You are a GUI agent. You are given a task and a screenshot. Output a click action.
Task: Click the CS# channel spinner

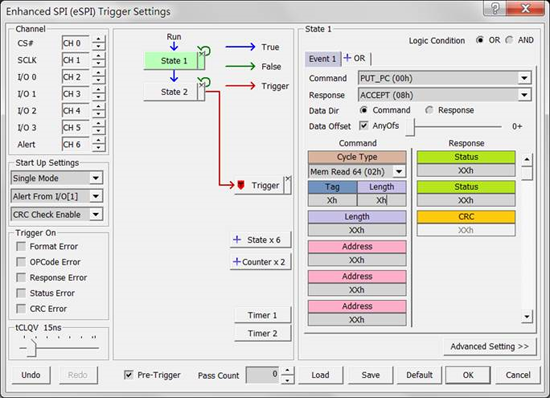coord(99,43)
